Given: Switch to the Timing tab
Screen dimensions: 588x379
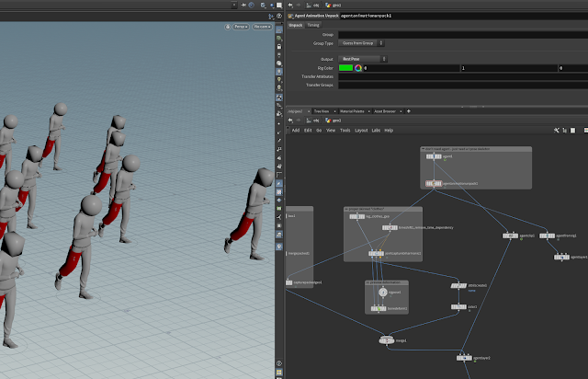Looking at the screenshot, I should (313, 25).
